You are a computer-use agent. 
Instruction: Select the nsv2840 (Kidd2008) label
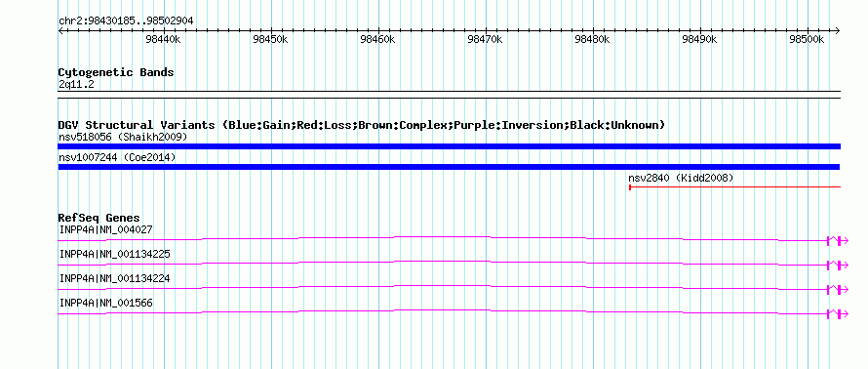pyautogui.click(x=681, y=178)
